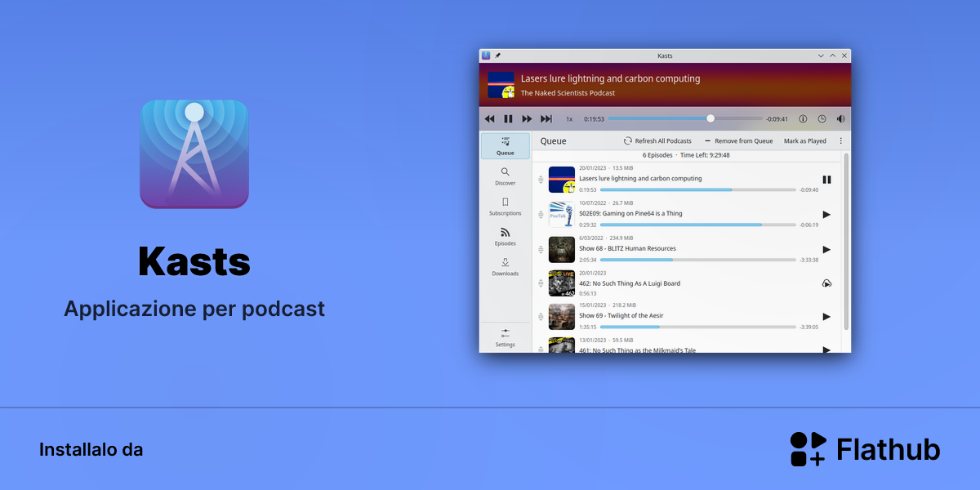Open the Subscriptions sidebar page
This screenshot has width=980, height=490.
(506, 207)
